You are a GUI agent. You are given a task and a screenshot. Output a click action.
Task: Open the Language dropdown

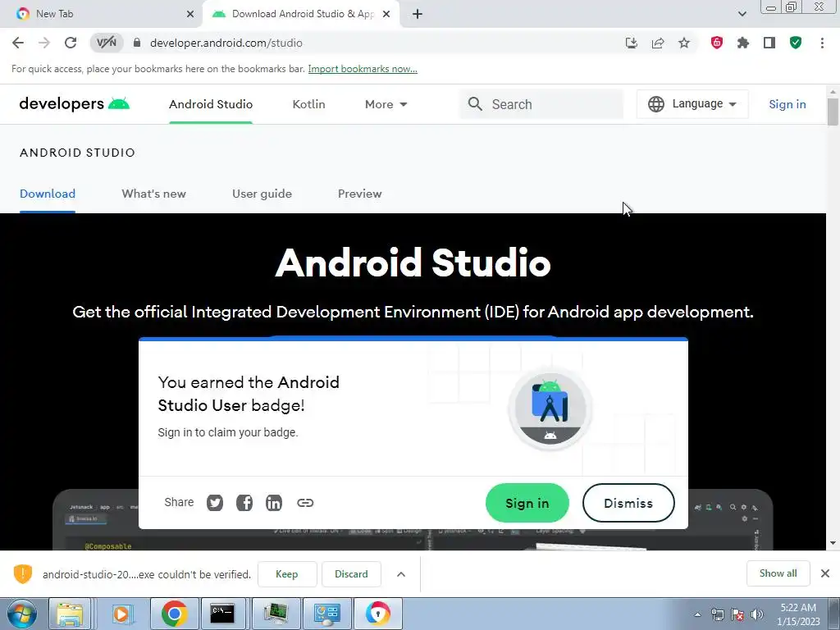(x=692, y=104)
